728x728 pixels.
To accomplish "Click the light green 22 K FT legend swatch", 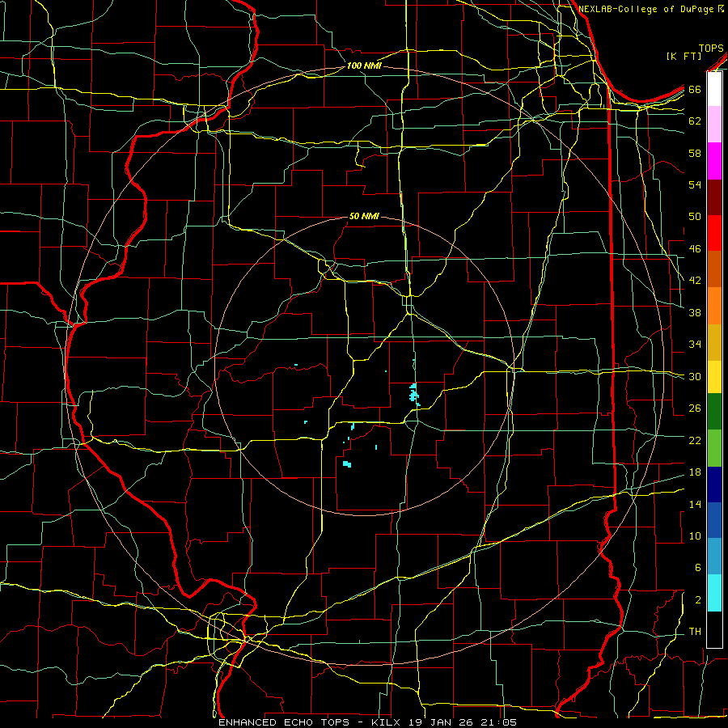I will [x=714, y=448].
